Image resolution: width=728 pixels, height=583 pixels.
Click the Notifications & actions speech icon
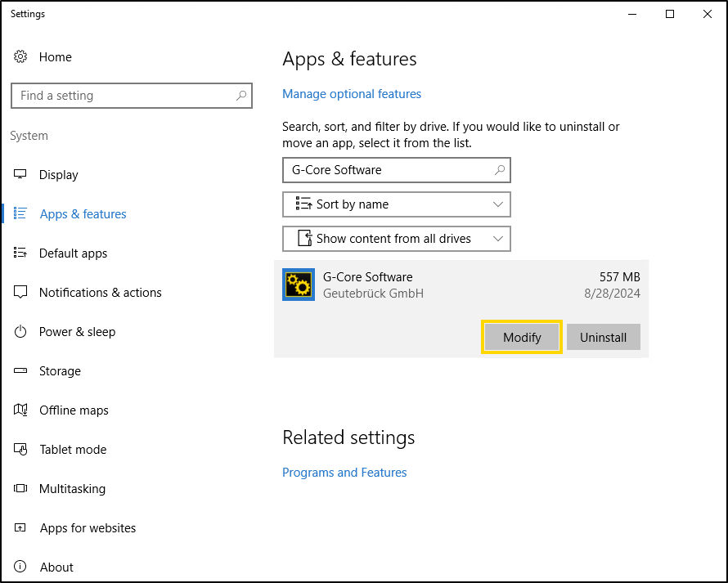(x=20, y=292)
